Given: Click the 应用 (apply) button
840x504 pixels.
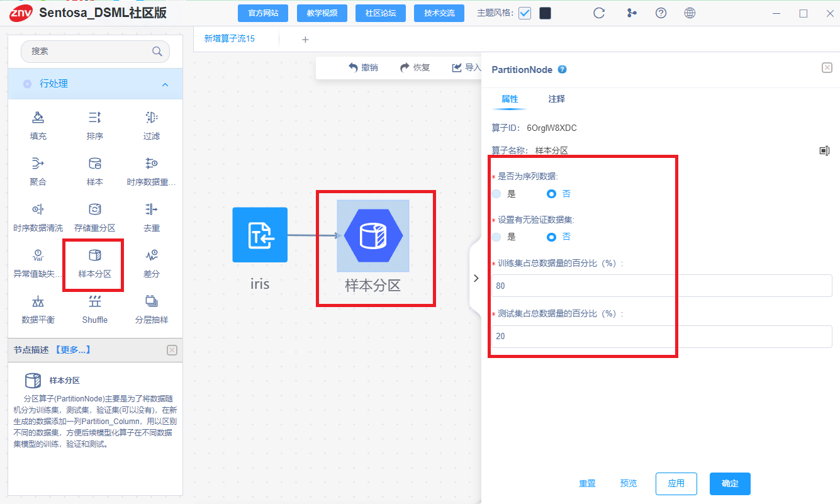Looking at the screenshot, I should click(x=676, y=484).
